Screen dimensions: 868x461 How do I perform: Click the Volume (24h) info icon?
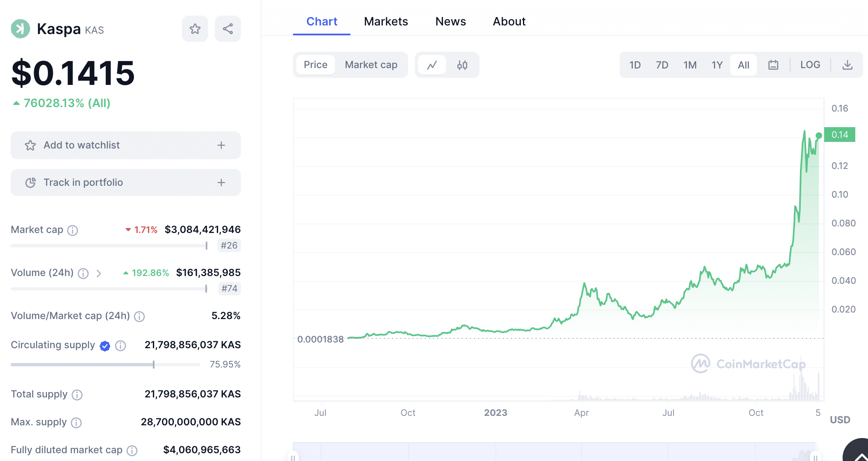pyautogui.click(x=83, y=273)
